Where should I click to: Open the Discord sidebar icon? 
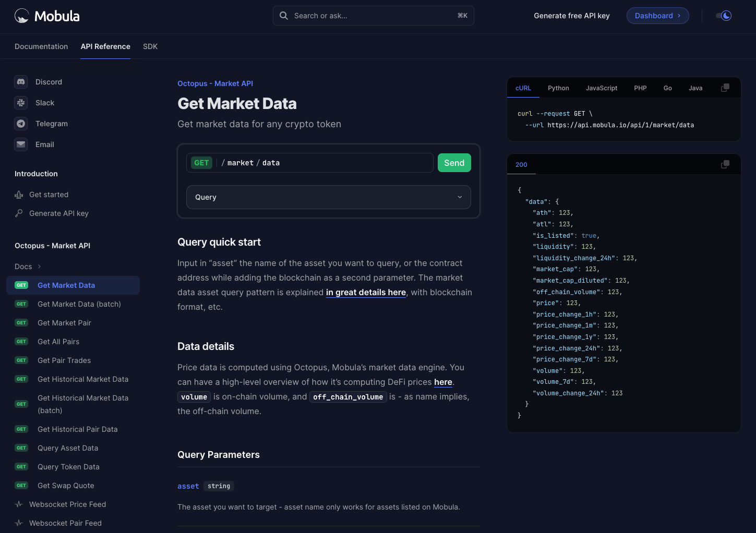click(21, 82)
